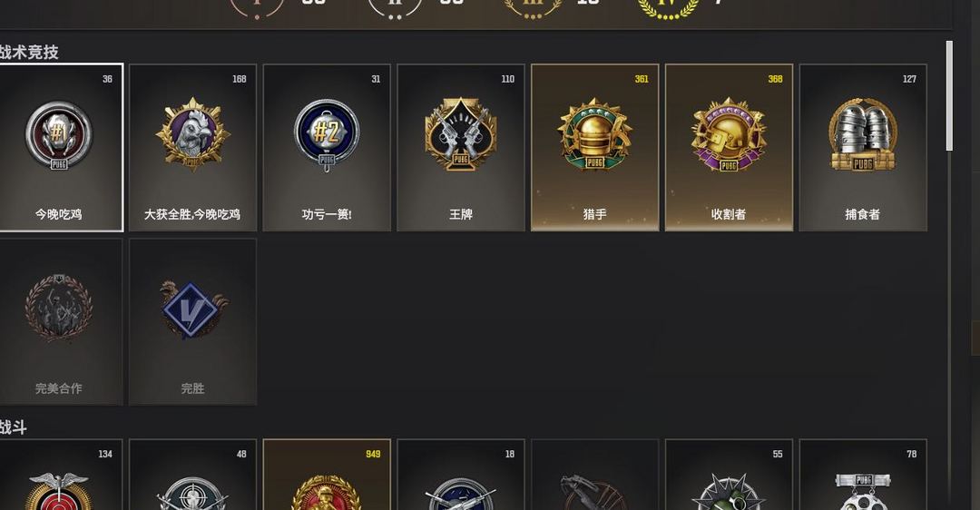
Task: Select the crossed rifles medal with count 48
Action: 192,475
